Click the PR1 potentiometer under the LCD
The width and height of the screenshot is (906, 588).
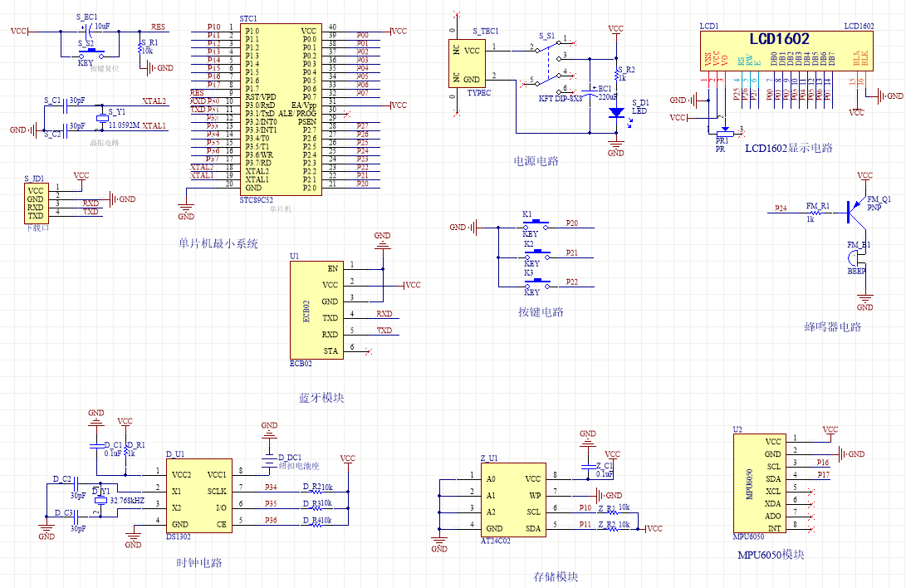(723, 130)
